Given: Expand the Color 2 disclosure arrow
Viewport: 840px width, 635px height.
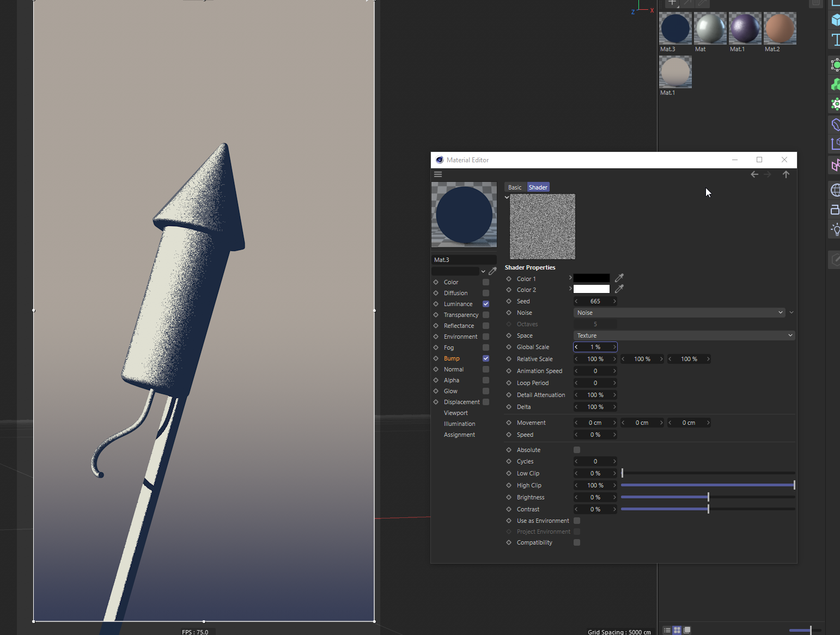Looking at the screenshot, I should pyautogui.click(x=570, y=289).
